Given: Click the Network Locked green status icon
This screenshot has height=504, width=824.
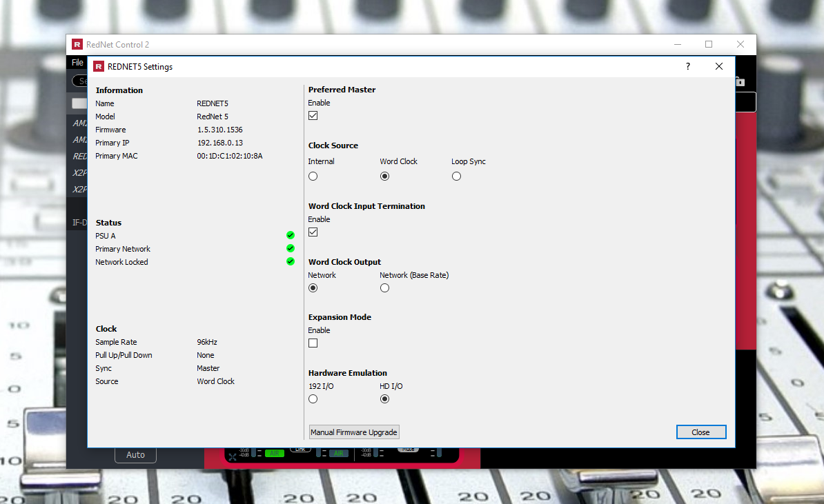Looking at the screenshot, I should (290, 261).
